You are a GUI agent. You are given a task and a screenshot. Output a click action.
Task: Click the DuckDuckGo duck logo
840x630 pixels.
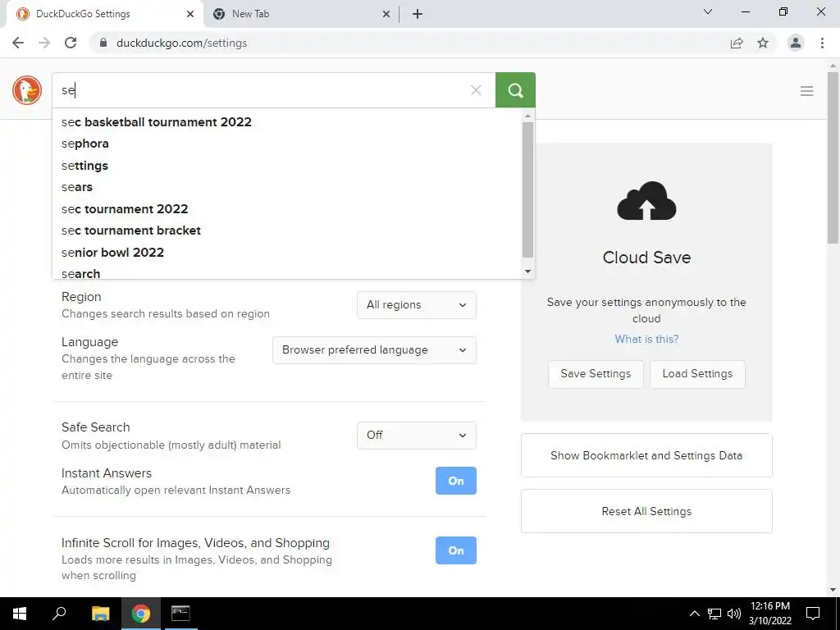(x=27, y=90)
